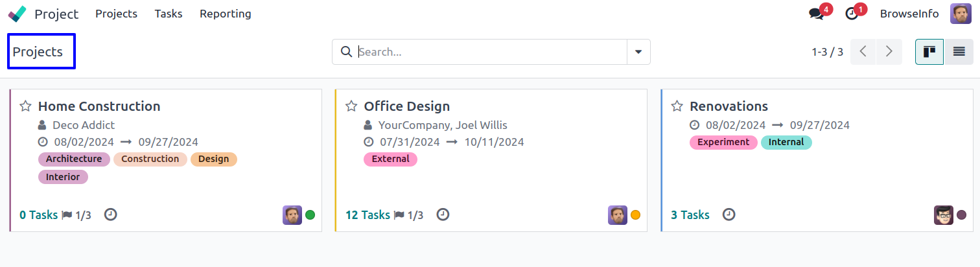Open the activities clock icon in navbar
This screenshot has height=267, width=980.
click(x=852, y=14)
